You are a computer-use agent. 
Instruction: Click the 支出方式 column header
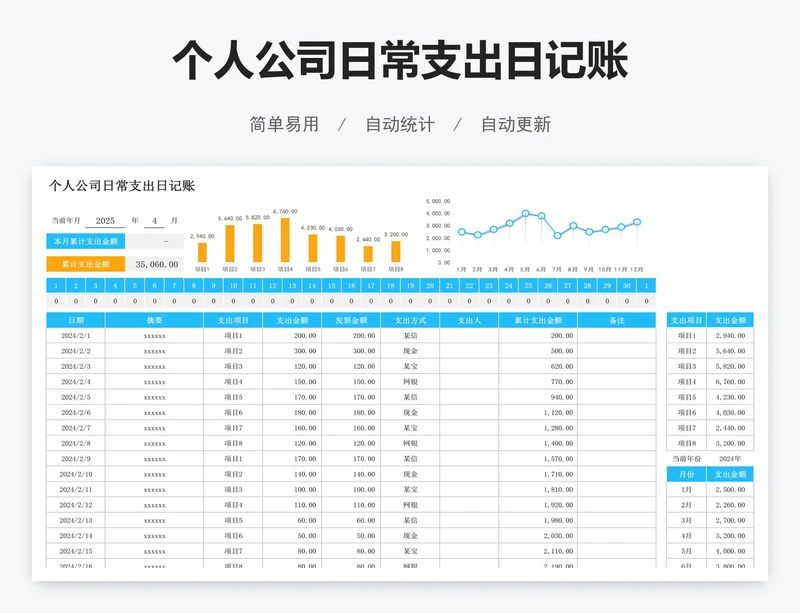point(410,321)
